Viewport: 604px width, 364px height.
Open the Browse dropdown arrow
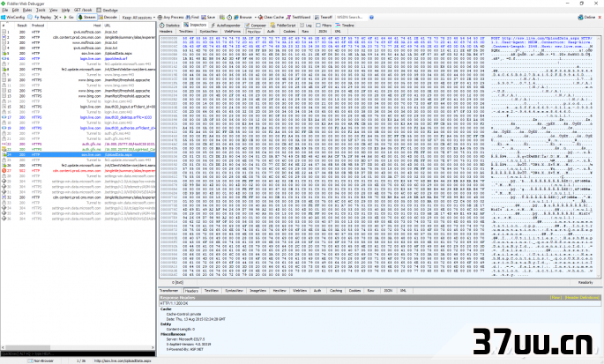(x=255, y=18)
